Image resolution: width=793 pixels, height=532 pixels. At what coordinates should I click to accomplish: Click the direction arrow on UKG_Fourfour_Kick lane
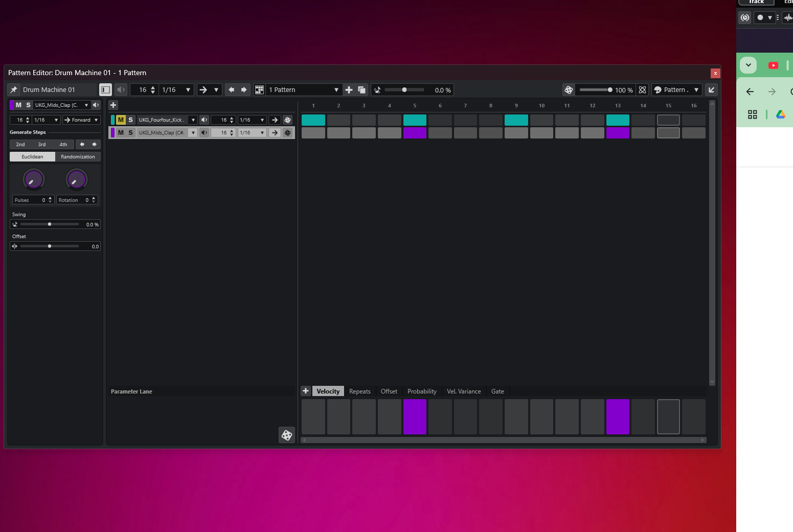coord(275,120)
